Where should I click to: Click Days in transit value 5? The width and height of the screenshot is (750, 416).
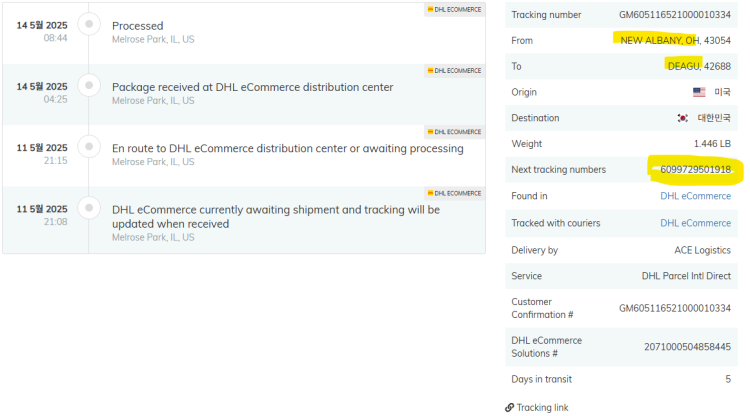point(728,380)
